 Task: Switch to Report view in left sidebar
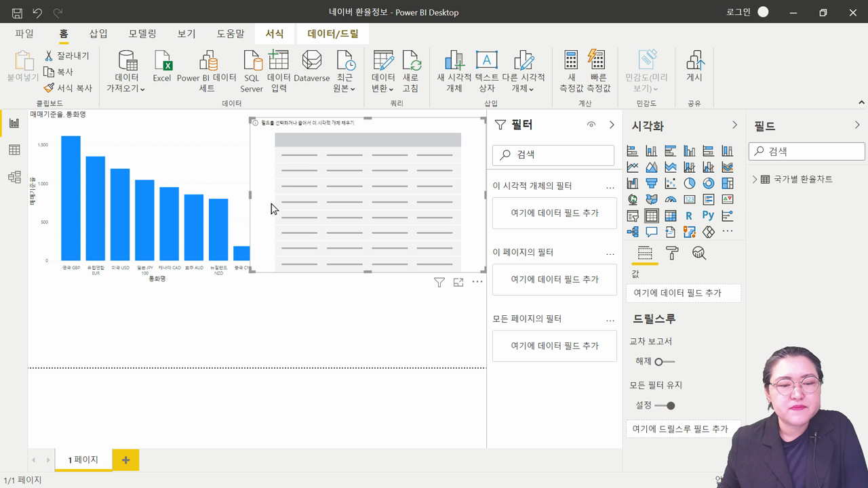tap(14, 123)
